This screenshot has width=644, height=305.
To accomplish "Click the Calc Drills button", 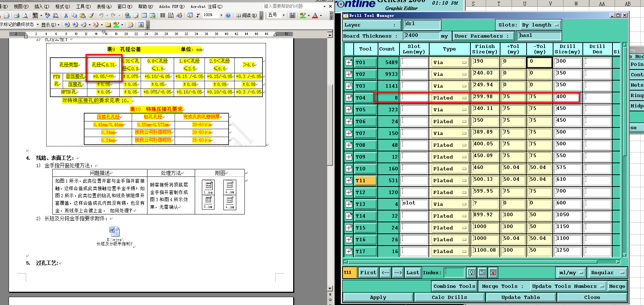I will [449, 297].
